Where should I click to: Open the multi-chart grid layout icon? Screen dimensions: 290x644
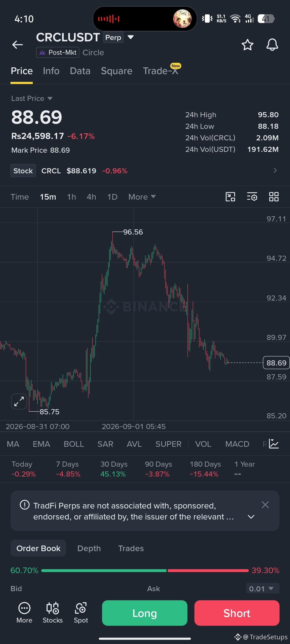274,197
